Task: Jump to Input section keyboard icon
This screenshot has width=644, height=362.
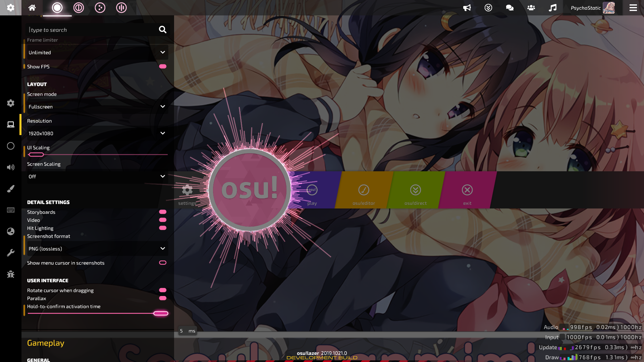Action: (x=11, y=210)
